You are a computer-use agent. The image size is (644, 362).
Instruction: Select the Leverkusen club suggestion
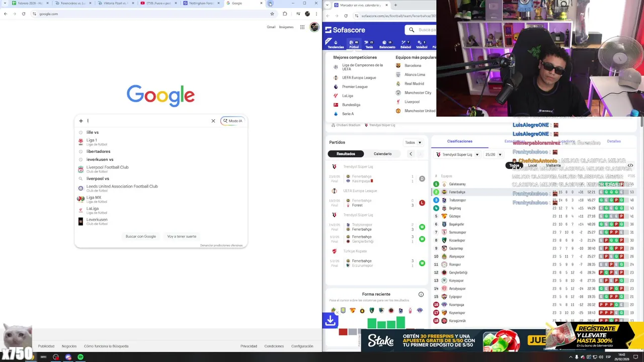pyautogui.click(x=160, y=221)
